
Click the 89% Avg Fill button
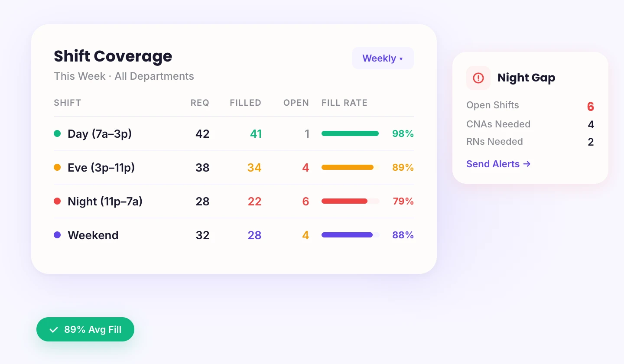coord(85,329)
